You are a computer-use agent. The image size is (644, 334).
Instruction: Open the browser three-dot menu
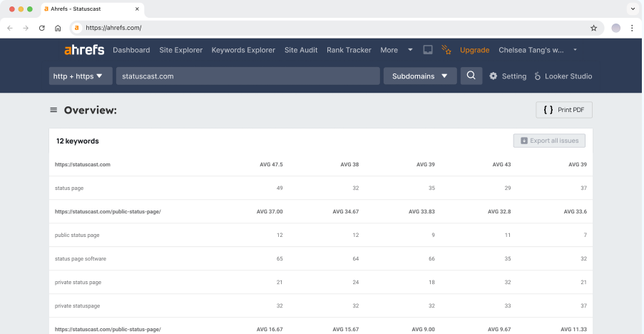[632, 28]
